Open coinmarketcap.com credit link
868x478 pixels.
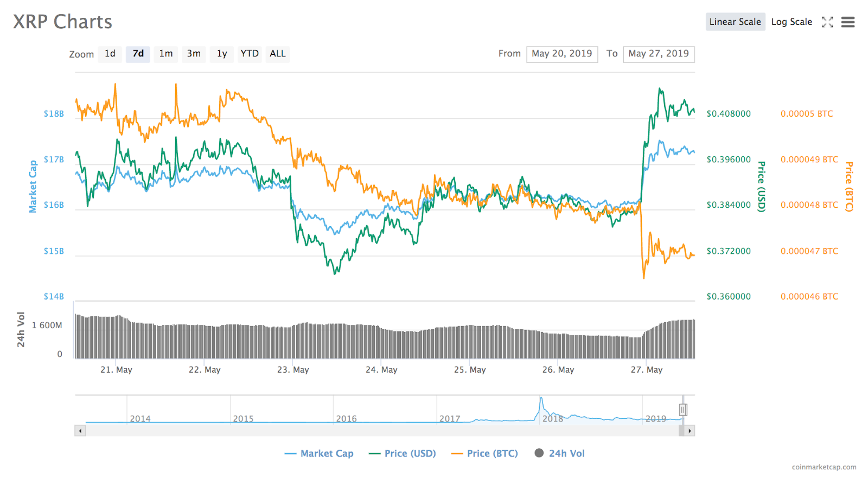824,467
